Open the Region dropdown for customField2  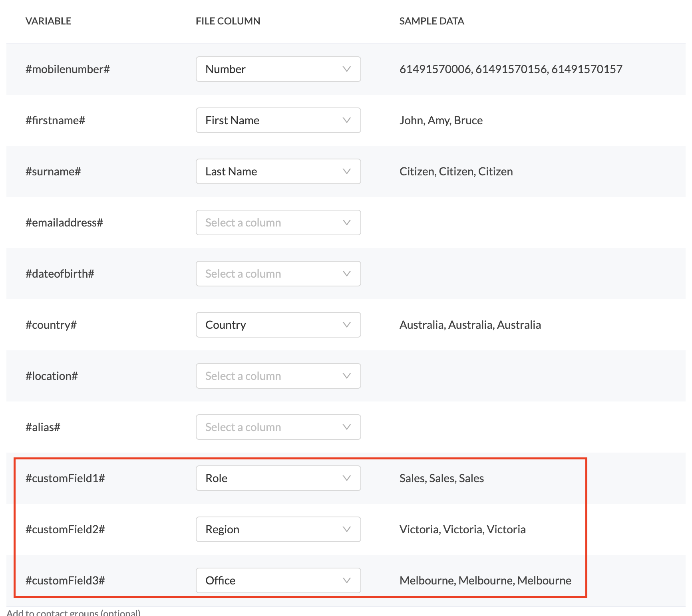[x=278, y=529]
